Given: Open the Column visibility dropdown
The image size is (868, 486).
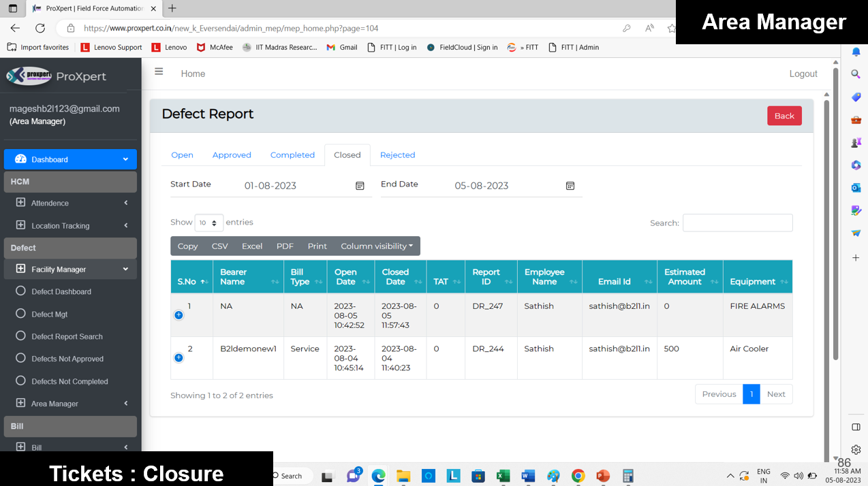Looking at the screenshot, I should point(377,246).
